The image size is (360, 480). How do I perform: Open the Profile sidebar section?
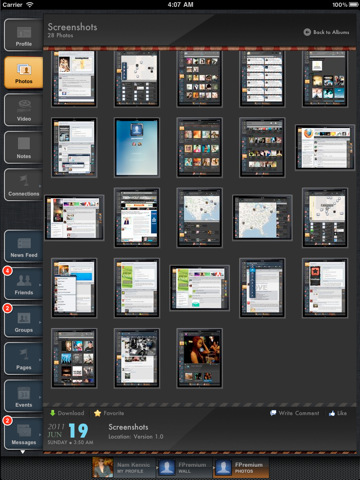pyautogui.click(x=23, y=35)
